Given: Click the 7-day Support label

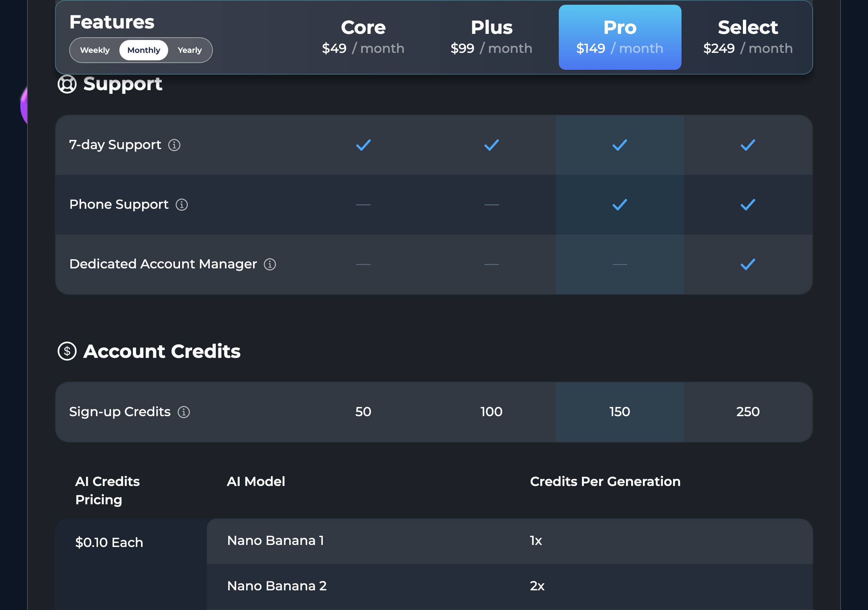Looking at the screenshot, I should point(115,145).
